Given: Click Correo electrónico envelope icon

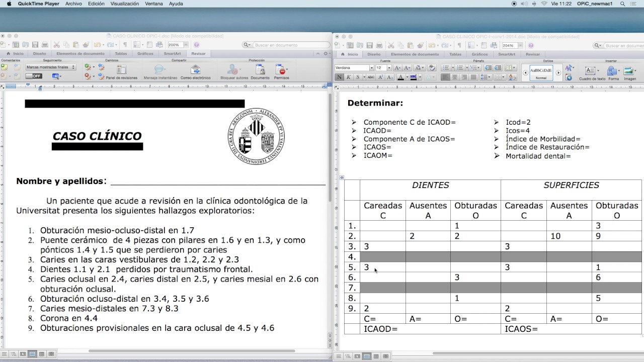Looking at the screenshot, I should coord(196,69).
